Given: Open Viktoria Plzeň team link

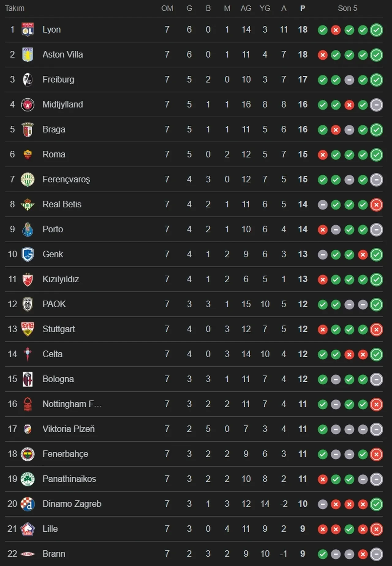Looking at the screenshot, I should (x=68, y=429).
